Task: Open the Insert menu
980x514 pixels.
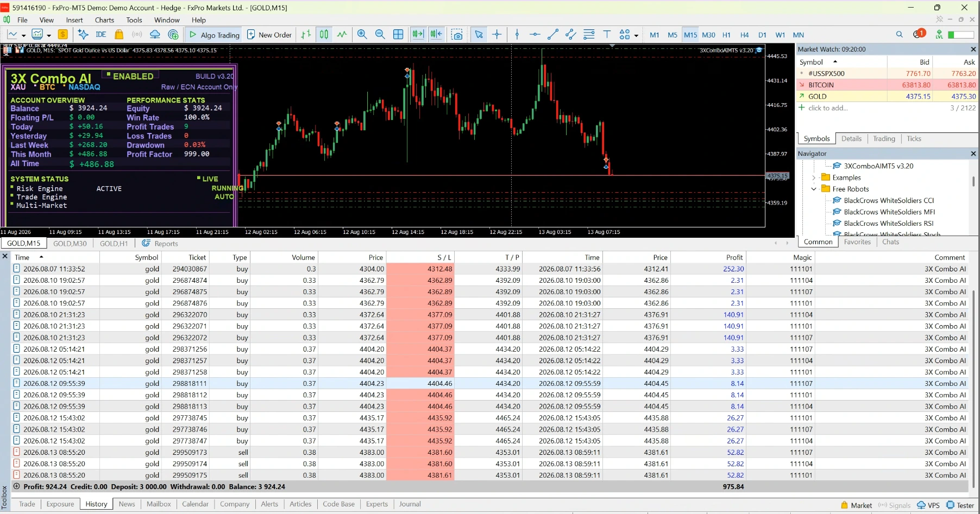Action: (x=74, y=20)
